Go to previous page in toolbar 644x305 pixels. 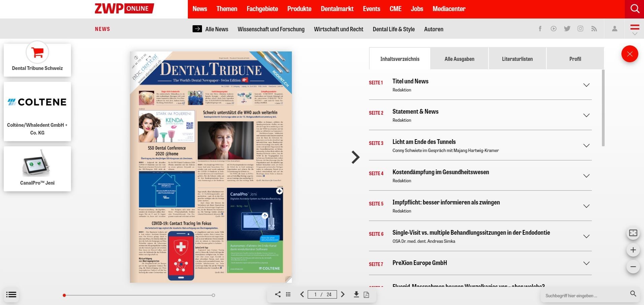click(x=302, y=295)
